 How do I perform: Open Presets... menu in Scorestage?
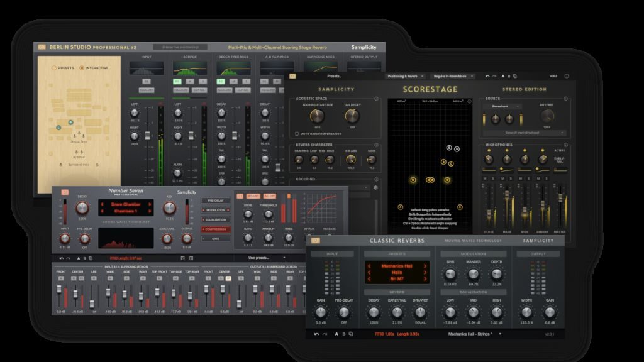[x=334, y=76]
